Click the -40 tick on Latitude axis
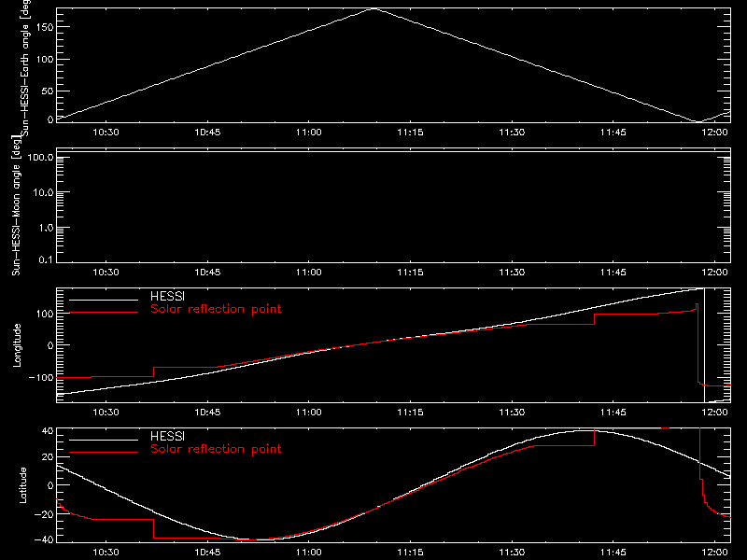 tap(44, 540)
